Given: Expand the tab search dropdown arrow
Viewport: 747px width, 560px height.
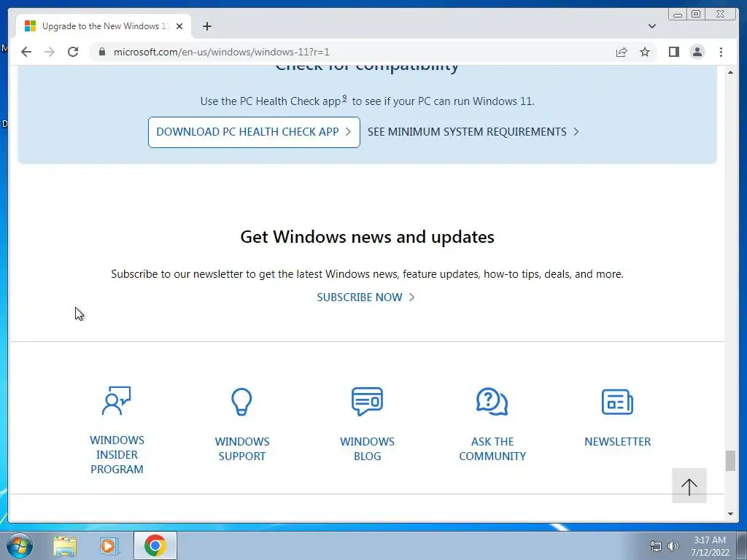Looking at the screenshot, I should [652, 26].
